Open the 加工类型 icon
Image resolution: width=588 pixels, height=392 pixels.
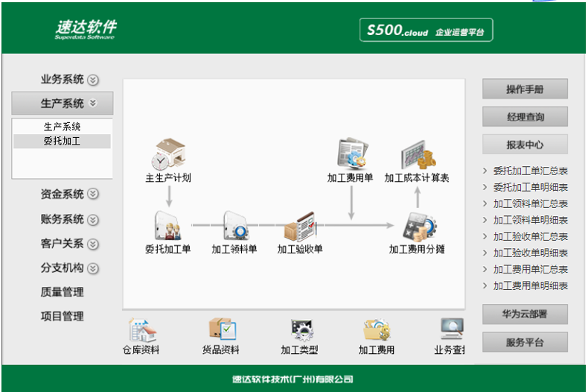coord(302,330)
